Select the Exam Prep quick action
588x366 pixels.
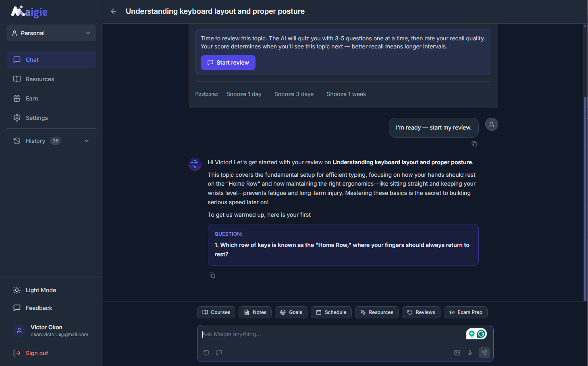pos(465,312)
